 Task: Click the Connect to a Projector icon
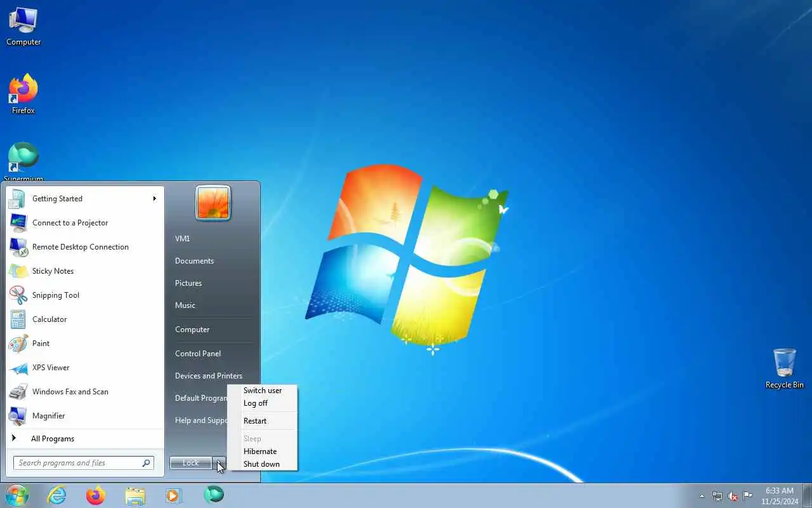[x=17, y=223]
